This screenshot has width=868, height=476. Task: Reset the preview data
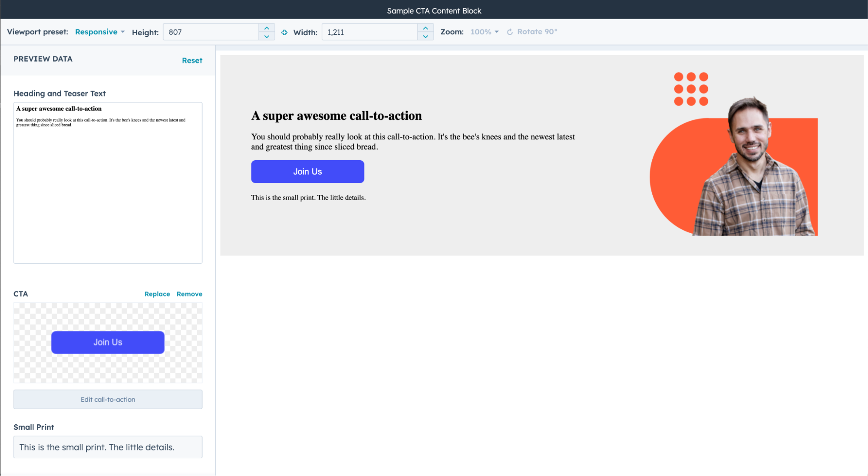(192, 60)
